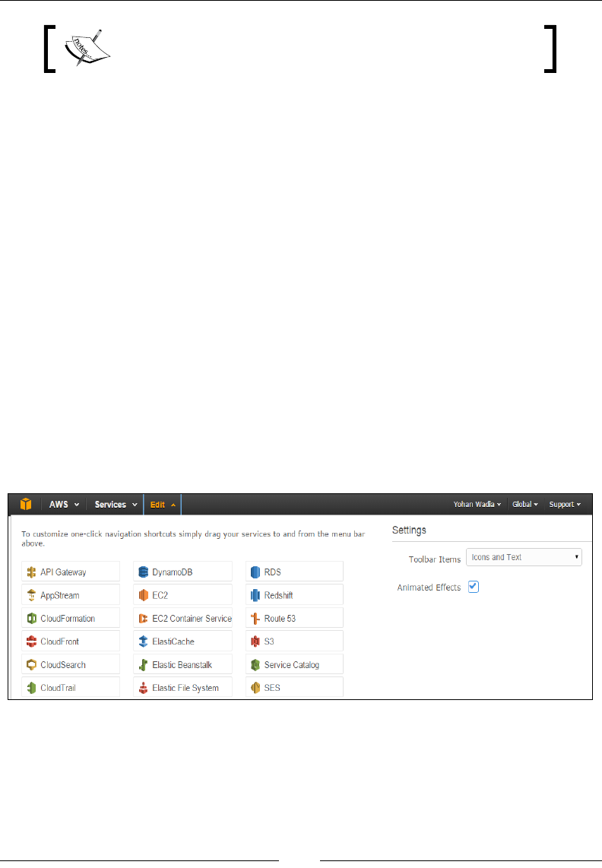Select the CloudFormation label

coord(68,619)
